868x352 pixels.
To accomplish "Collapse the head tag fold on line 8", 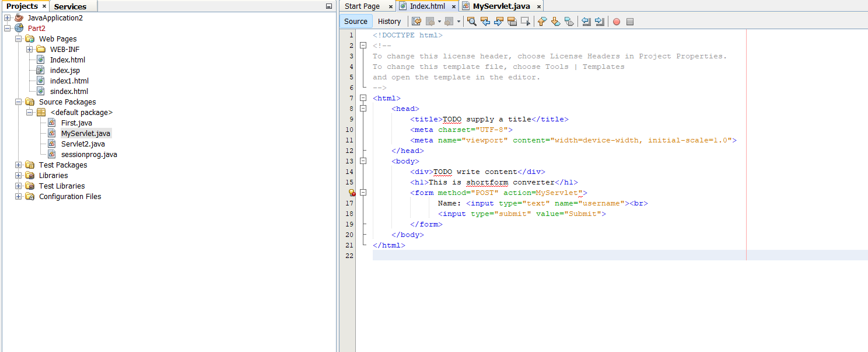I will [x=363, y=109].
